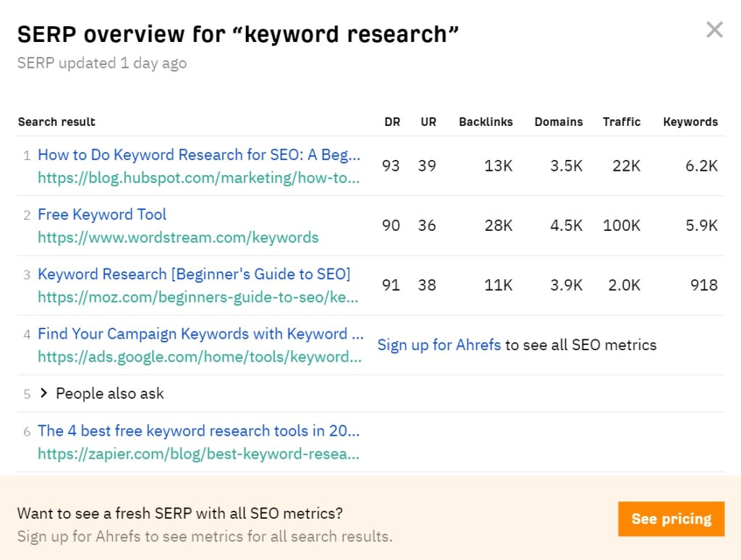Click the Backlinks column header
This screenshot has width=741, height=560.
pyautogui.click(x=486, y=122)
